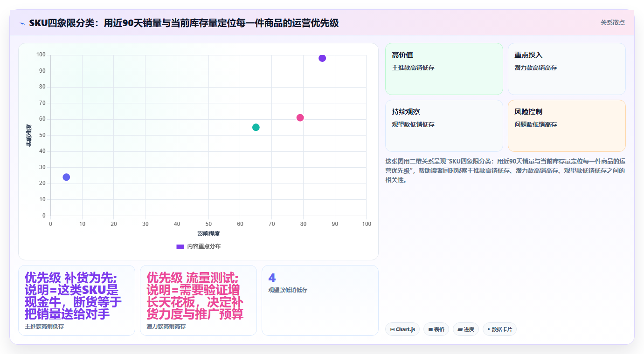Click the icon in 进度 chip
Screen dimensions: 644x354
tap(460, 330)
